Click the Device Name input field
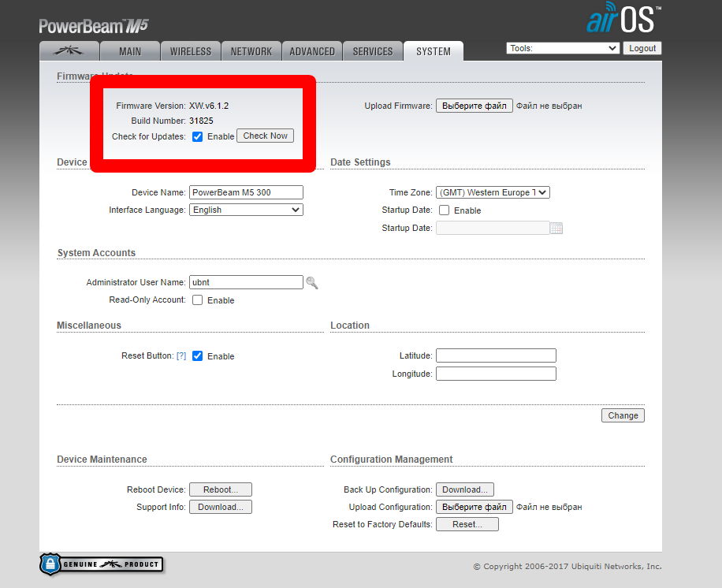The width and height of the screenshot is (722, 588). click(x=247, y=192)
